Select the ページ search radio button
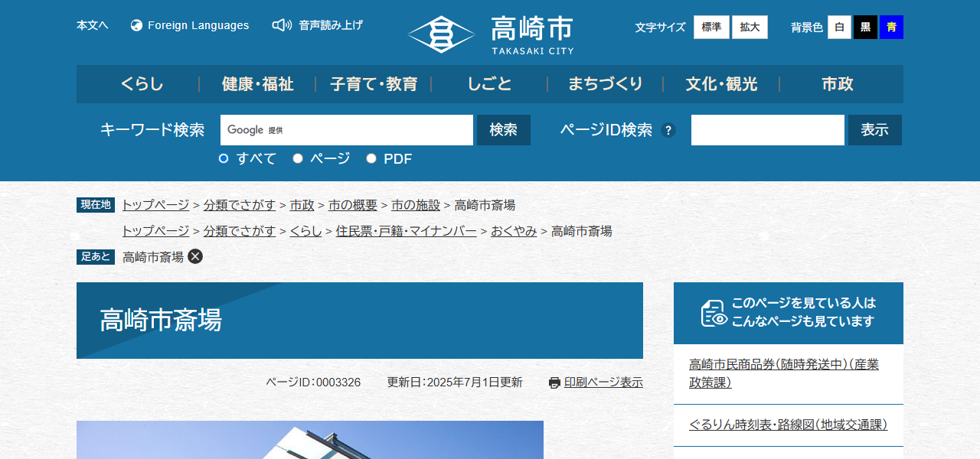Viewport: 980px width, 459px height. (x=297, y=158)
